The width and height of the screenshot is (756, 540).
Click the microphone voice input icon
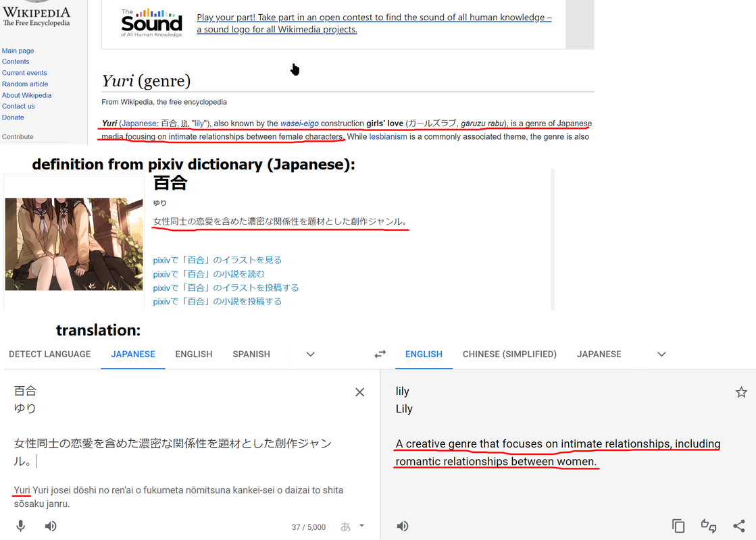(x=21, y=526)
